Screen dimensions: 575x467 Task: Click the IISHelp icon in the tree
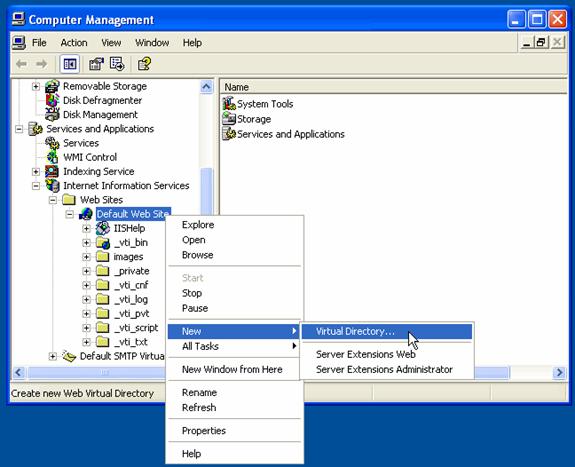103,228
